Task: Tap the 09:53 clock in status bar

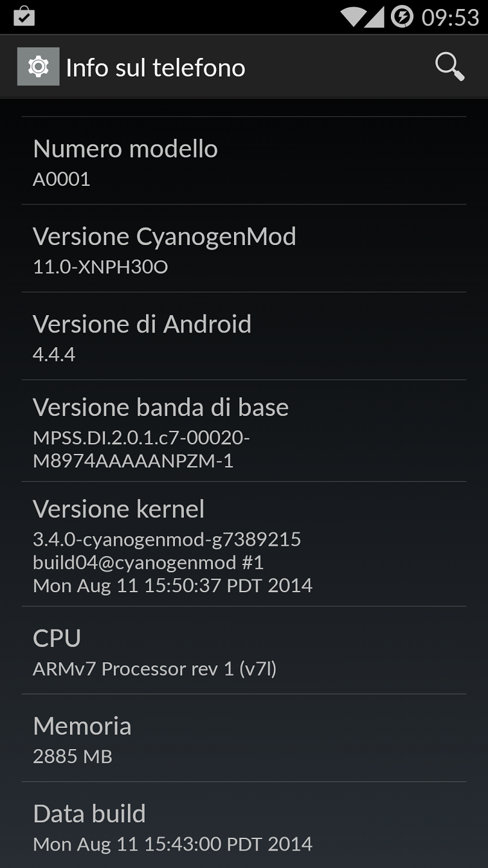Action: [450, 17]
